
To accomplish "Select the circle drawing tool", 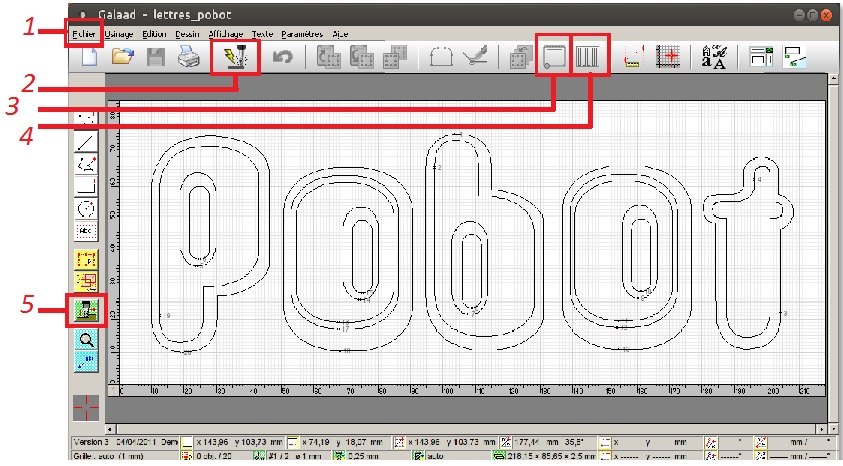I will [x=86, y=208].
